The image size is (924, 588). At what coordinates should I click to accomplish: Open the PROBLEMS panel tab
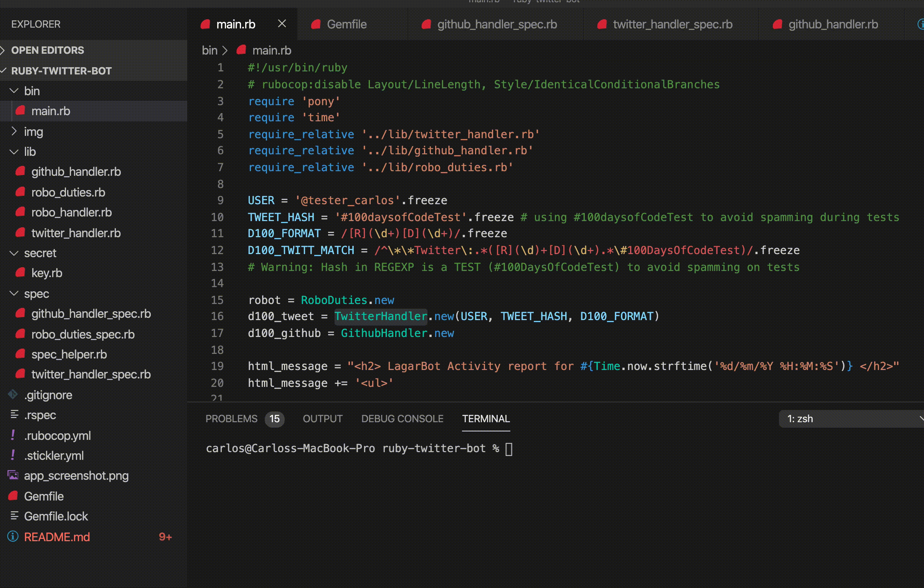231,419
